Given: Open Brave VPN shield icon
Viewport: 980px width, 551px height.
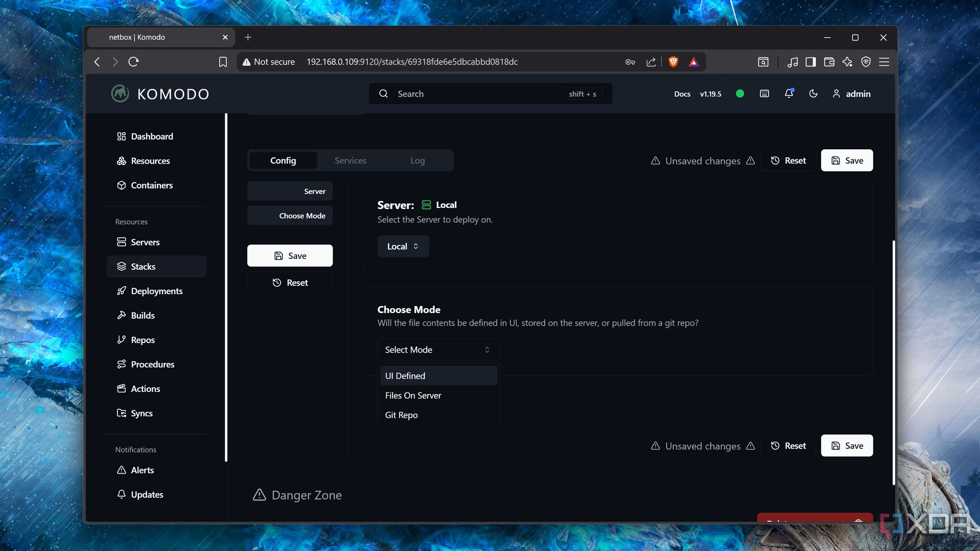Looking at the screenshot, I should click(x=866, y=61).
